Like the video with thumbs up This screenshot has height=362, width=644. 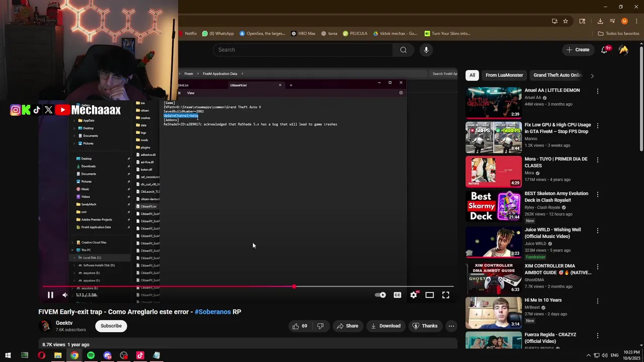click(300, 326)
